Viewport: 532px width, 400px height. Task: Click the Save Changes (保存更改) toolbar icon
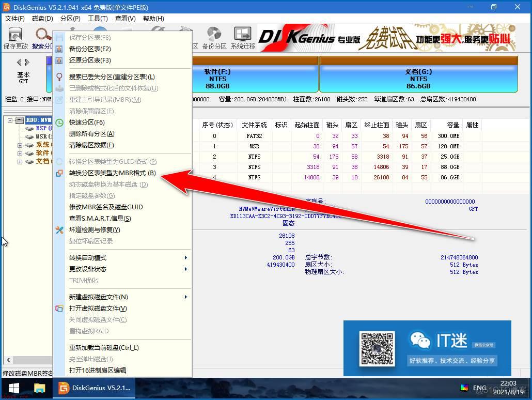point(15,34)
